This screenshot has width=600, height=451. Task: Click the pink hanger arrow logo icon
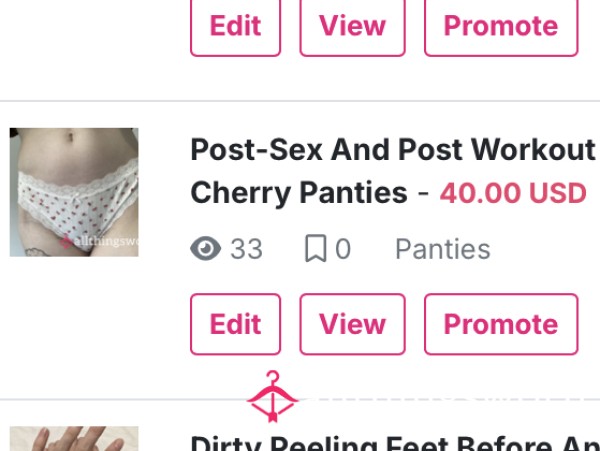(x=272, y=397)
